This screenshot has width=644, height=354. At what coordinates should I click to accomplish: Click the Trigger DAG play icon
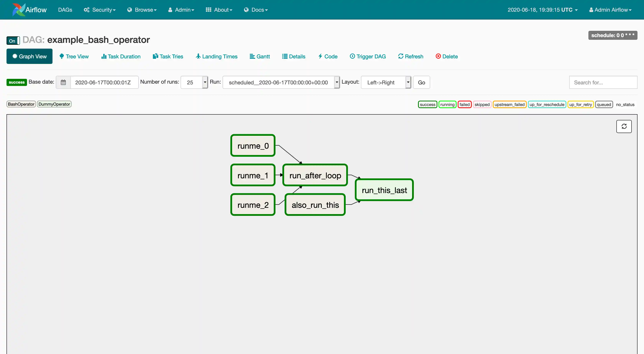(x=352, y=56)
